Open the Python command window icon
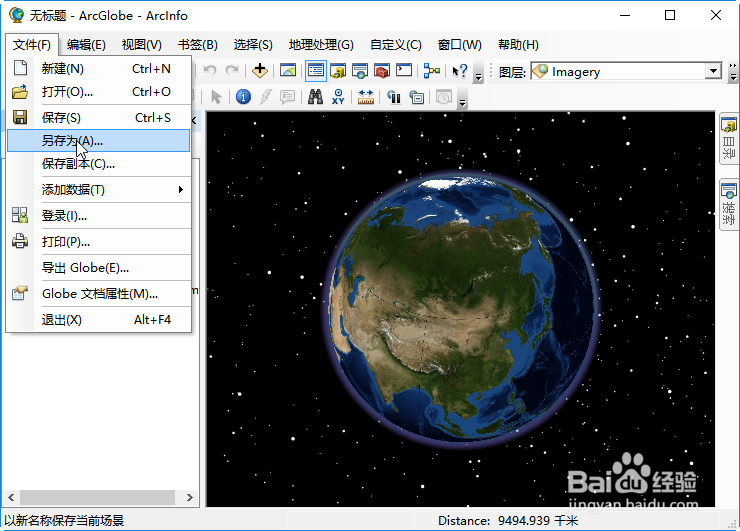Image resolution: width=740 pixels, height=531 pixels. point(404,71)
